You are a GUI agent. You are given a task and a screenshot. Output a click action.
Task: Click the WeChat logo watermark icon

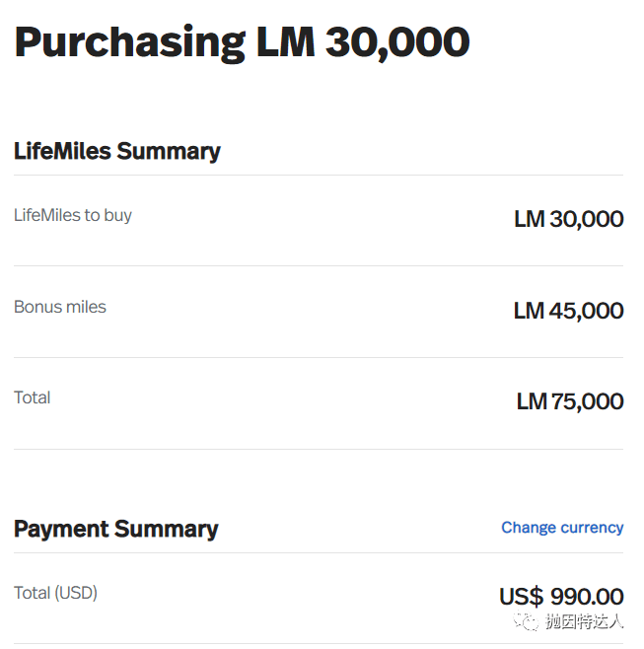click(528, 621)
